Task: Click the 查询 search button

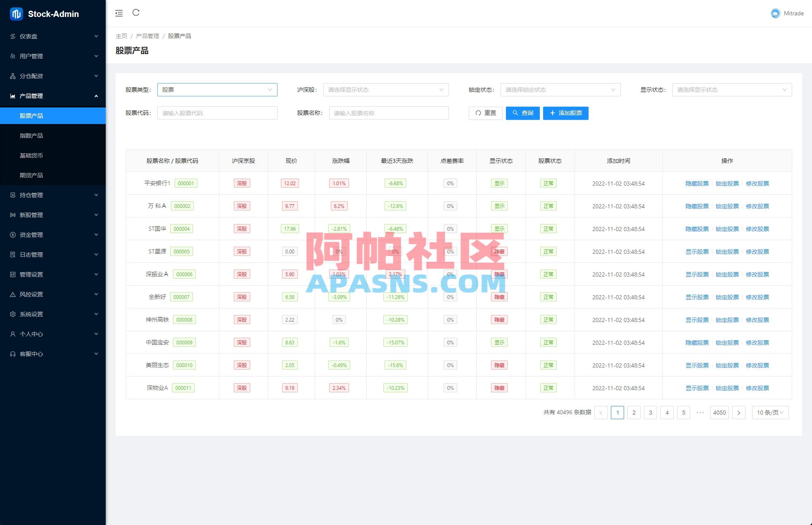Action: [522, 113]
